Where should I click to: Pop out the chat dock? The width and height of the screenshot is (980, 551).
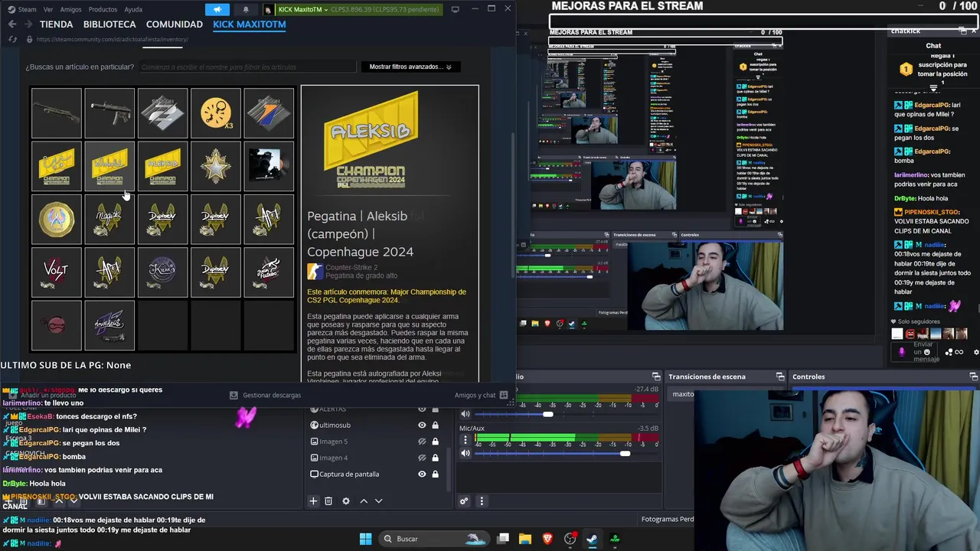pyautogui.click(x=962, y=31)
